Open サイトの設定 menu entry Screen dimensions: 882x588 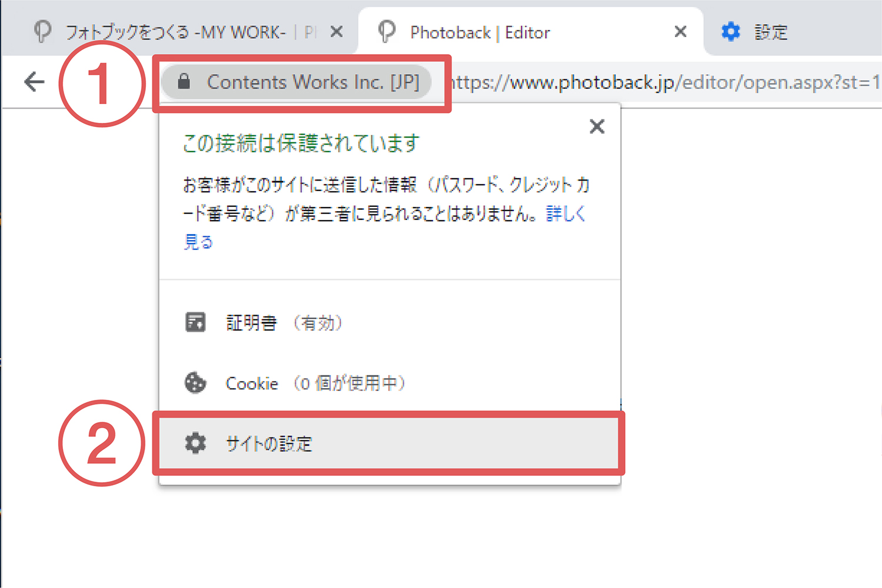pos(389,443)
